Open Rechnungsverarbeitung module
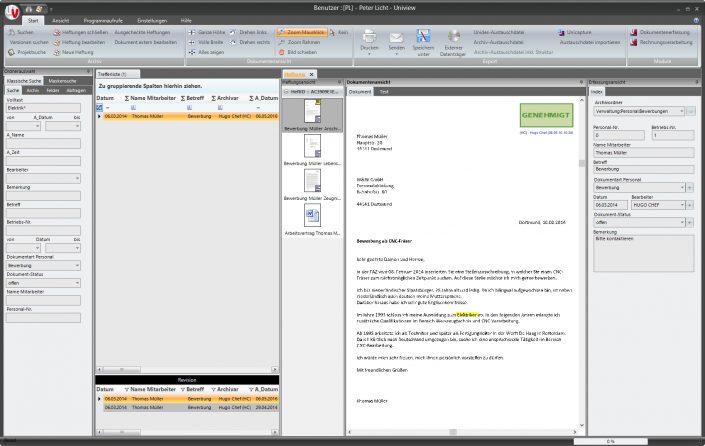705x446 pixels. [661, 42]
